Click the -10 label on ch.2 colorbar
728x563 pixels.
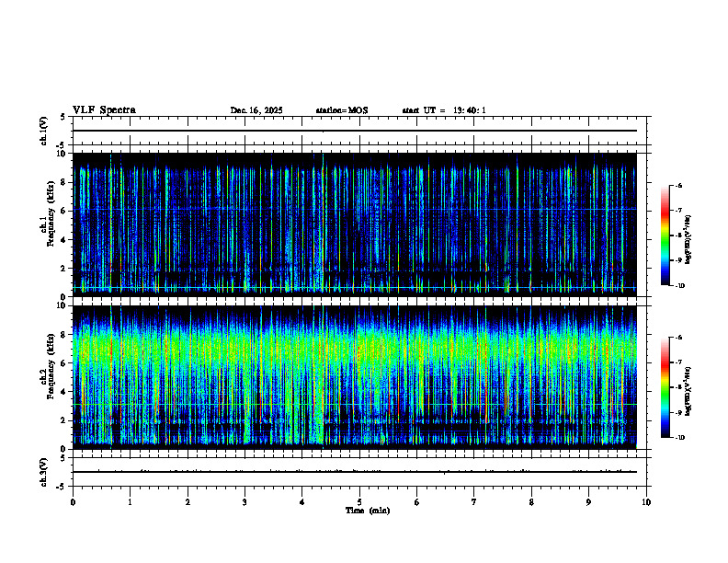(x=679, y=438)
